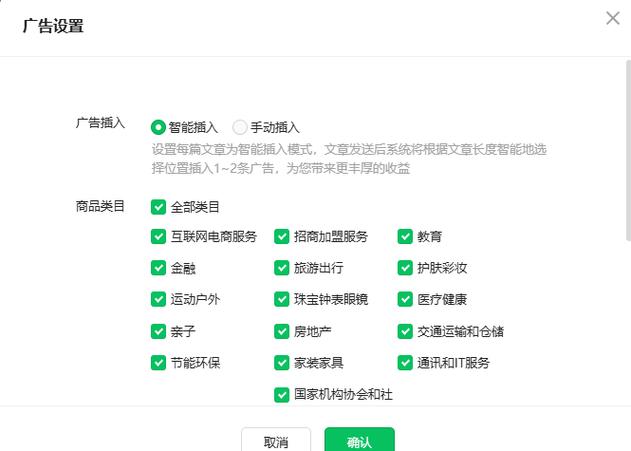This screenshot has height=451, width=631.
Task: Toggle the 房地产 checkbox
Action: tap(281, 332)
